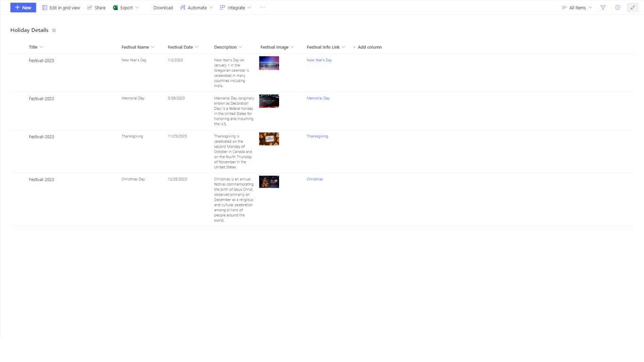644x362 pixels.
Task: Click the Christmas Day festival image
Action: point(269,182)
